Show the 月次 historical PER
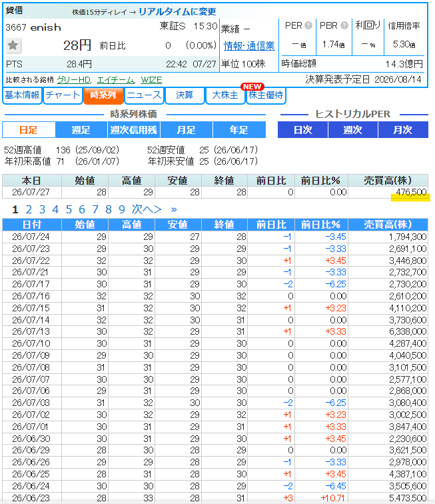Screen dimensions: 435x504 point(403,130)
